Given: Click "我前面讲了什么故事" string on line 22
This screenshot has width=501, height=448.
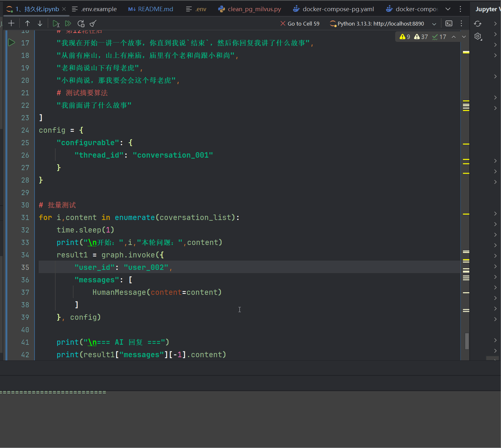Looking at the screenshot, I should (94, 105).
